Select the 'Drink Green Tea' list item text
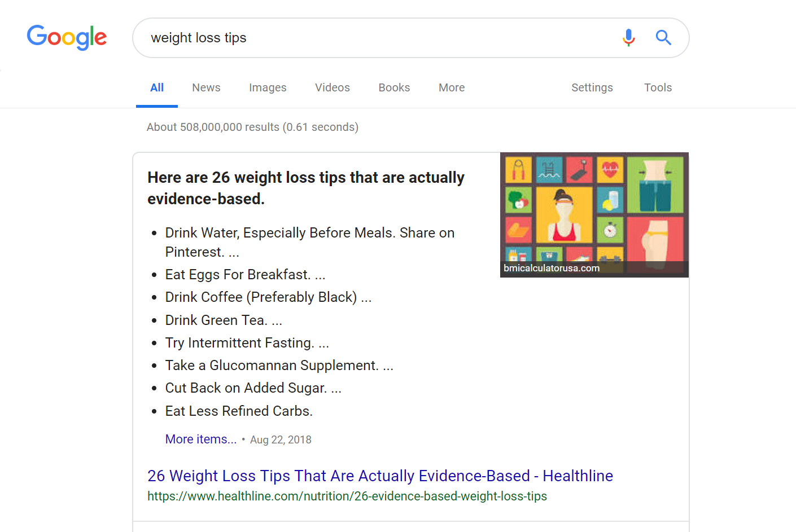 (224, 320)
